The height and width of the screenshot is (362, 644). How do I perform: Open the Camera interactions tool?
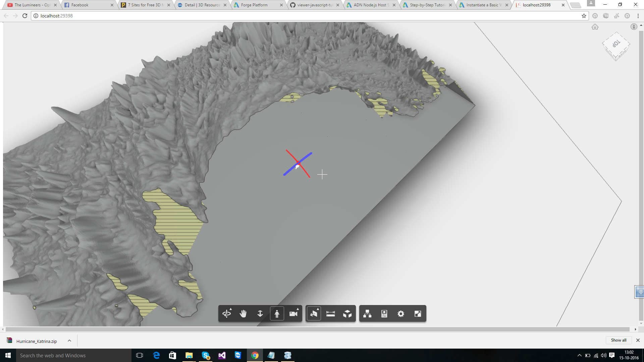[x=293, y=314]
